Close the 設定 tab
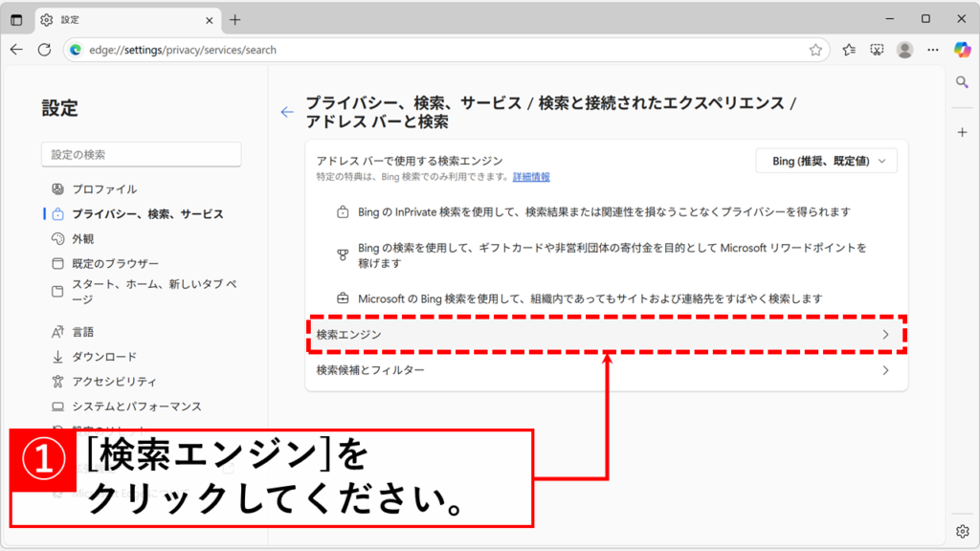The height and width of the screenshot is (551, 980). tap(210, 20)
